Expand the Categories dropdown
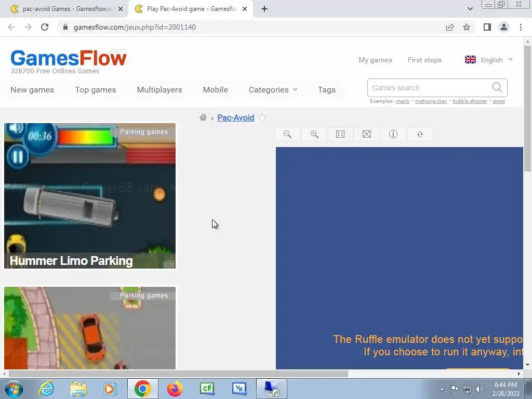This screenshot has height=399, width=532. (x=273, y=89)
